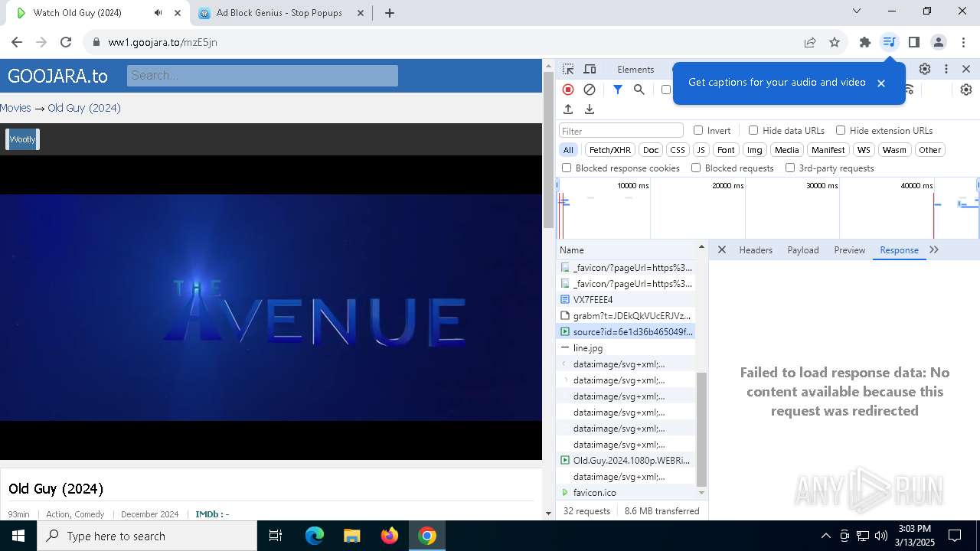The height and width of the screenshot is (551, 980).
Task: Open the Payload tab
Action: pyautogui.click(x=803, y=249)
